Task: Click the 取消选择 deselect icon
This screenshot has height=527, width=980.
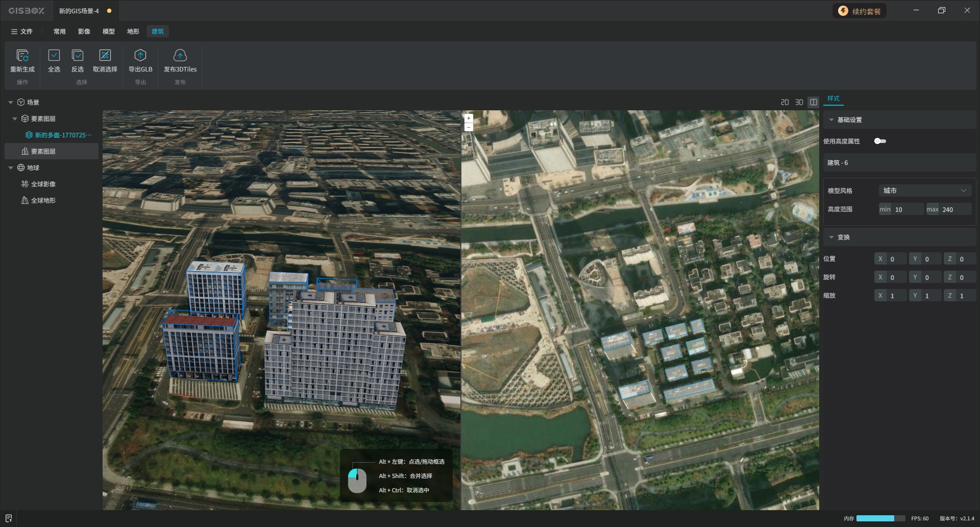Action: click(x=105, y=55)
